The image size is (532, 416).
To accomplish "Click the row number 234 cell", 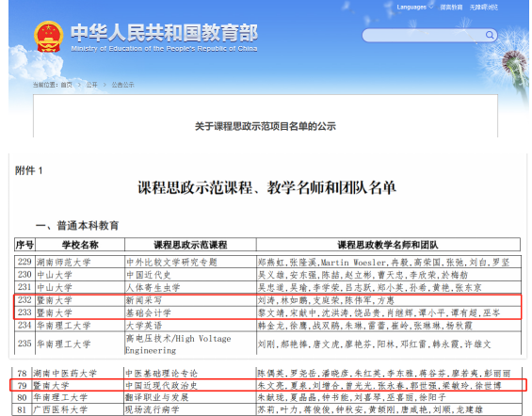I will [24, 325].
